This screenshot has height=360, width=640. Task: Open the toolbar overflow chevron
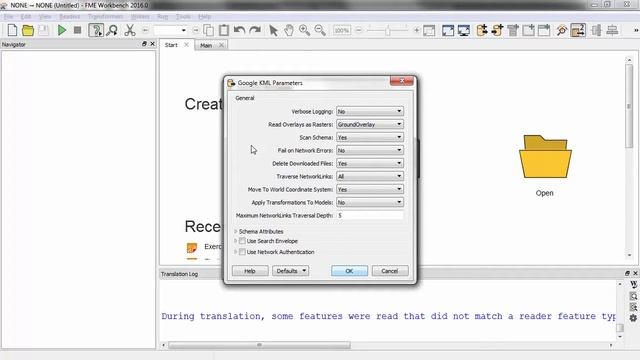click(636, 30)
